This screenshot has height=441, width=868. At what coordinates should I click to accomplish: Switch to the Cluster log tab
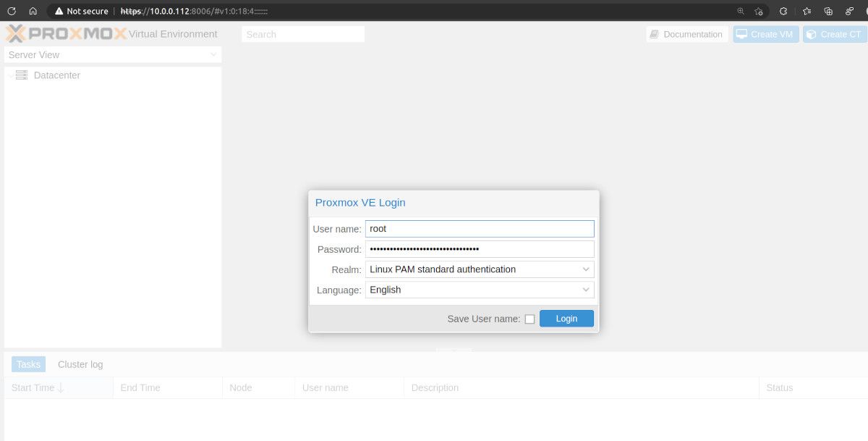(x=80, y=364)
